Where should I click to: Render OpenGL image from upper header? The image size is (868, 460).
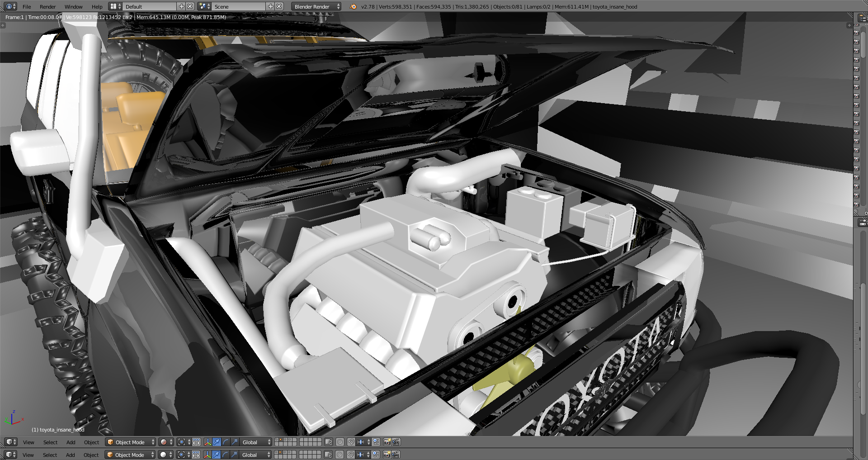point(387,442)
